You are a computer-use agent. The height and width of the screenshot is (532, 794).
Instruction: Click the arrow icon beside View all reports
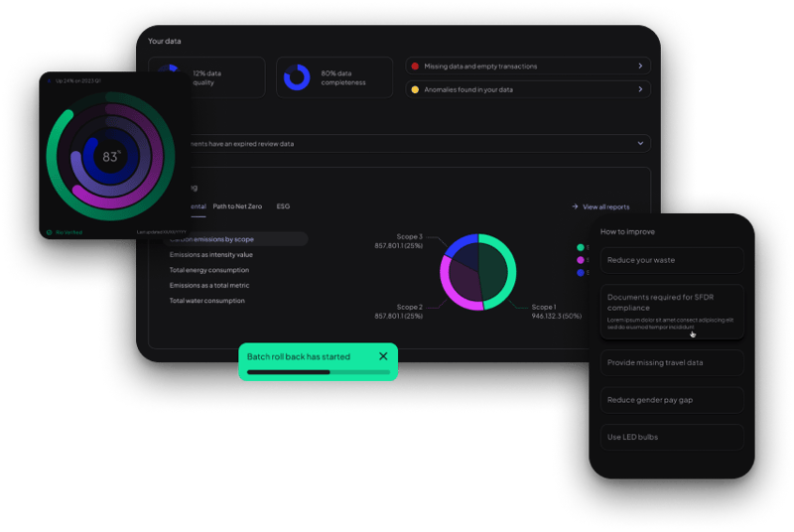click(x=575, y=206)
